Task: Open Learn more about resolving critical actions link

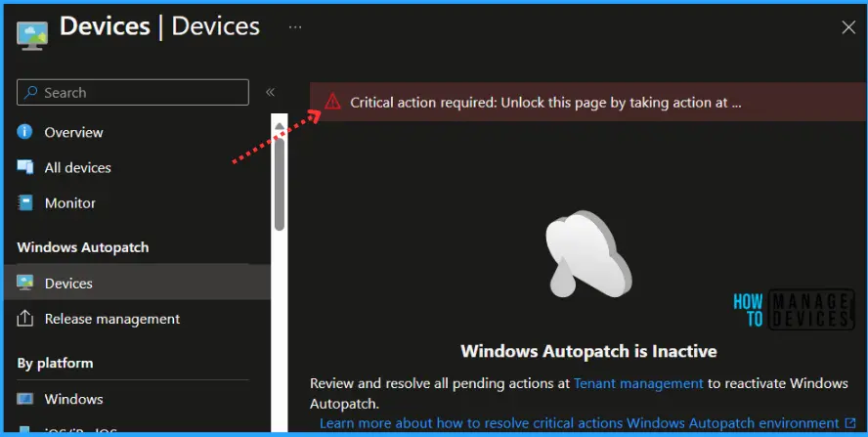Action: pyautogui.click(x=580, y=423)
